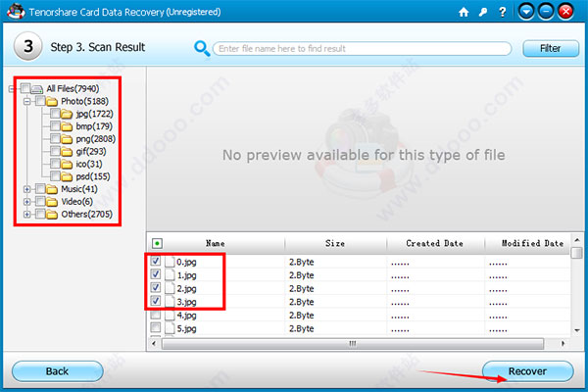588x392 pixels.
Task: Click the gif folder icon
Action: tap(67, 152)
